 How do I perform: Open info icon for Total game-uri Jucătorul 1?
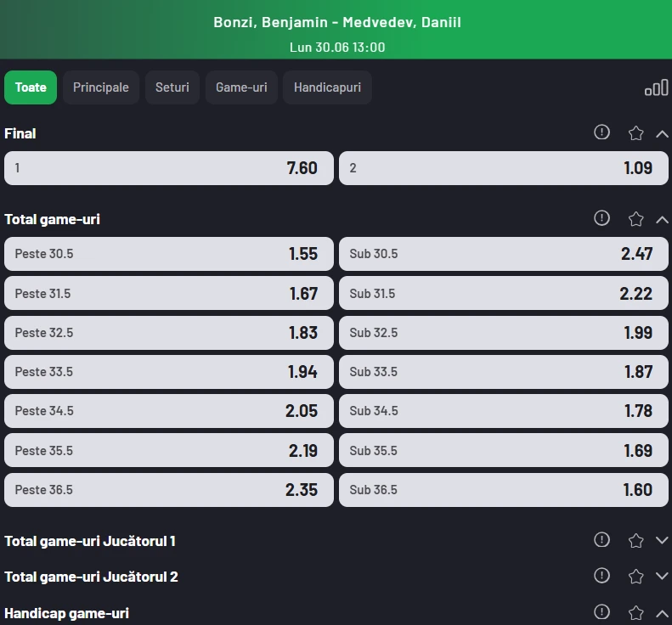[601, 540]
